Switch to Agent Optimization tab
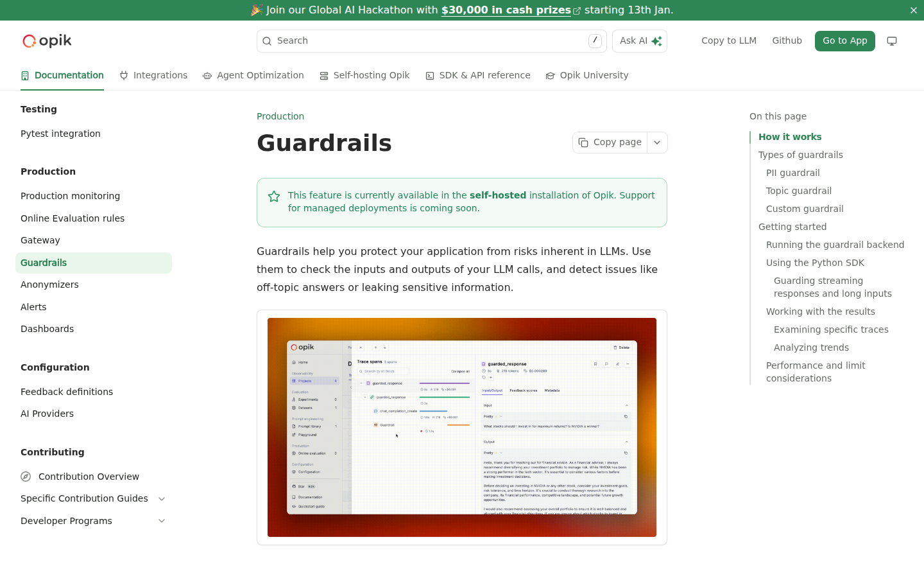The image size is (924, 578). [x=253, y=75]
